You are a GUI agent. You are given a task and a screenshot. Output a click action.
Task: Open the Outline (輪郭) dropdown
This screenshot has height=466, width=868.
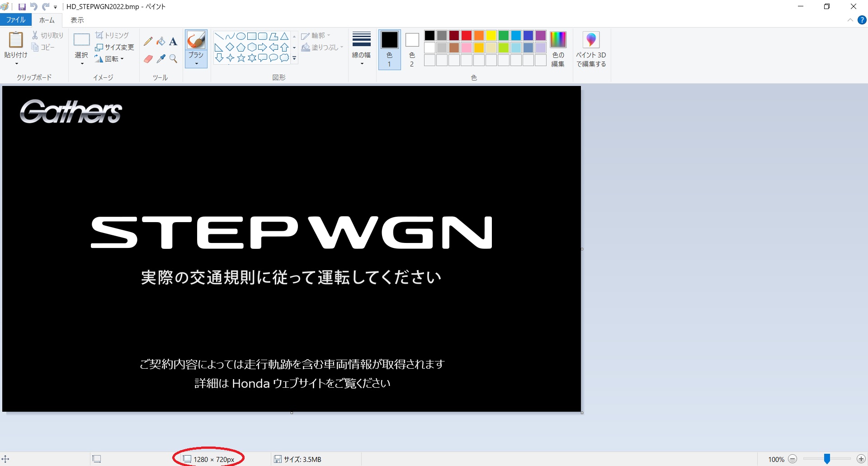316,35
